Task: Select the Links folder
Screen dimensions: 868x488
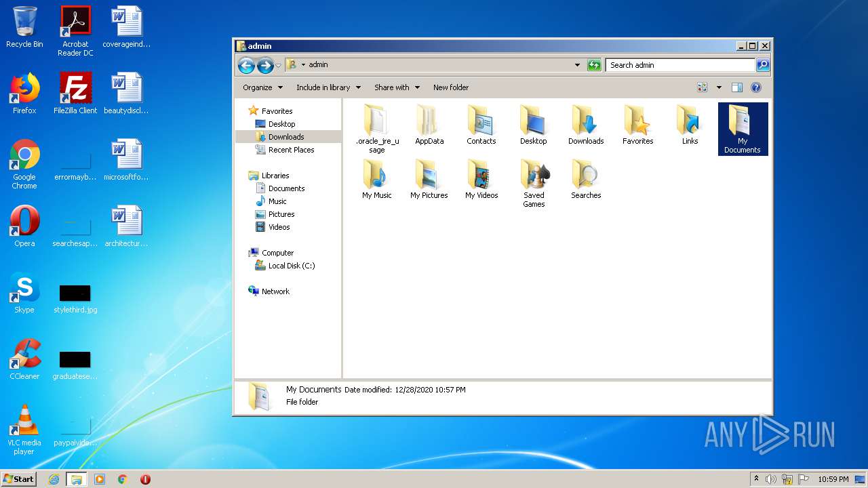Action: point(690,125)
